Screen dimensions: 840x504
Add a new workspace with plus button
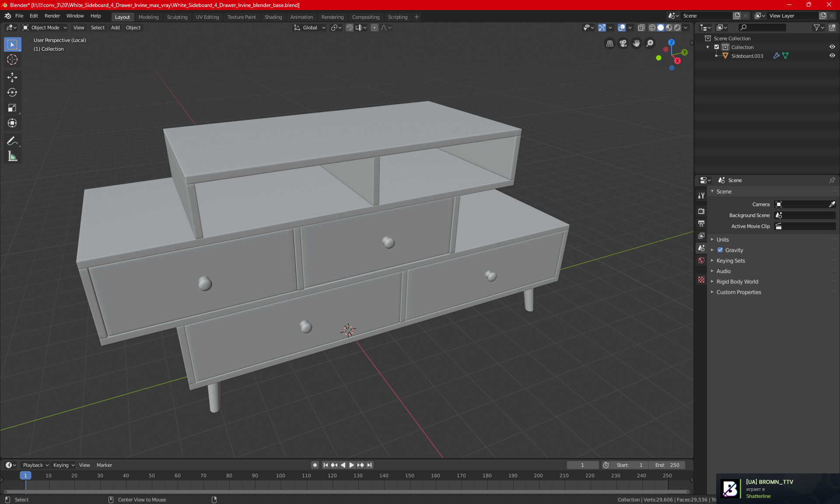(416, 17)
